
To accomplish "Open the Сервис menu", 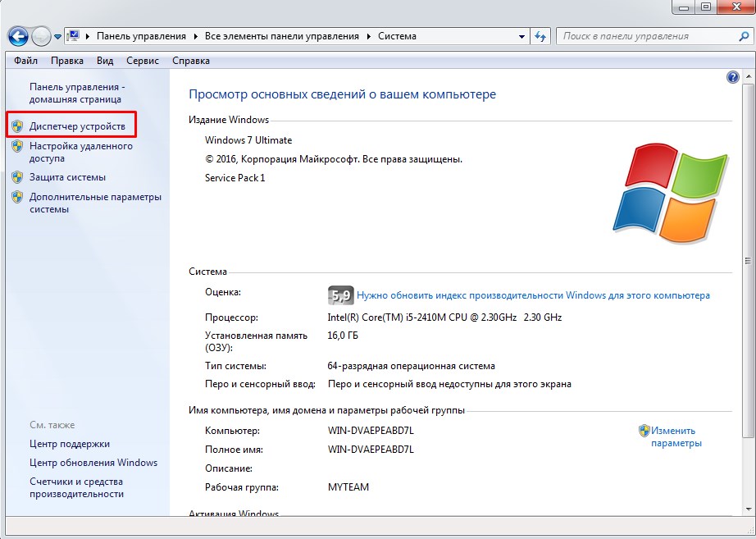I will (143, 61).
